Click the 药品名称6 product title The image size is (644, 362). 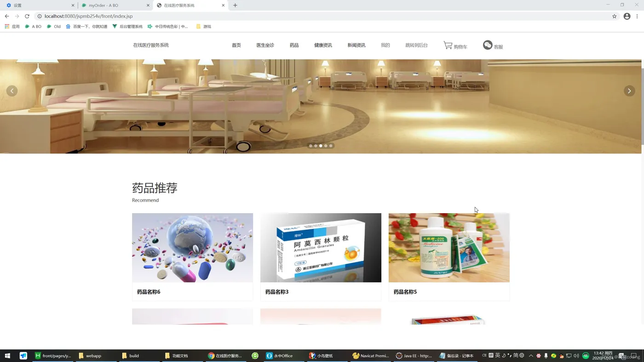pos(149,292)
